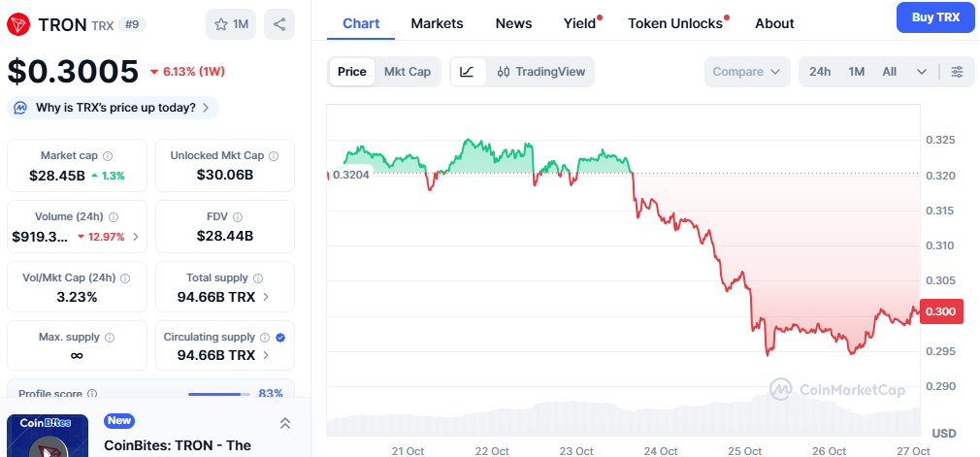
Task: Click the Profile score progress bar
Action: pos(217,394)
